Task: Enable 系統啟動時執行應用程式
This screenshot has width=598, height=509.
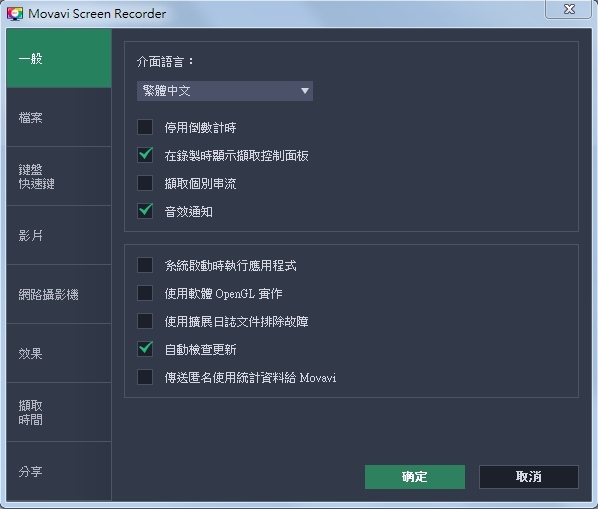Action: point(145,265)
